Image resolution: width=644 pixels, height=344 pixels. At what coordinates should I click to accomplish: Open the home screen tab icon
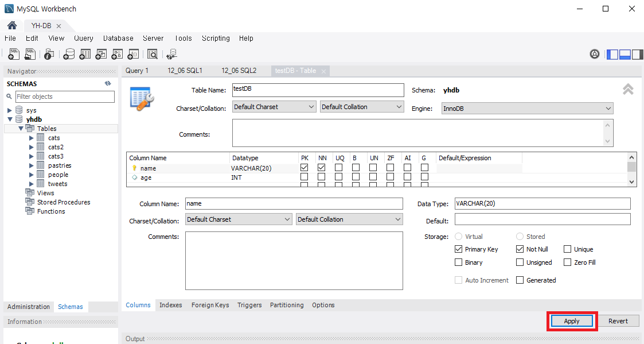pyautogui.click(x=12, y=25)
